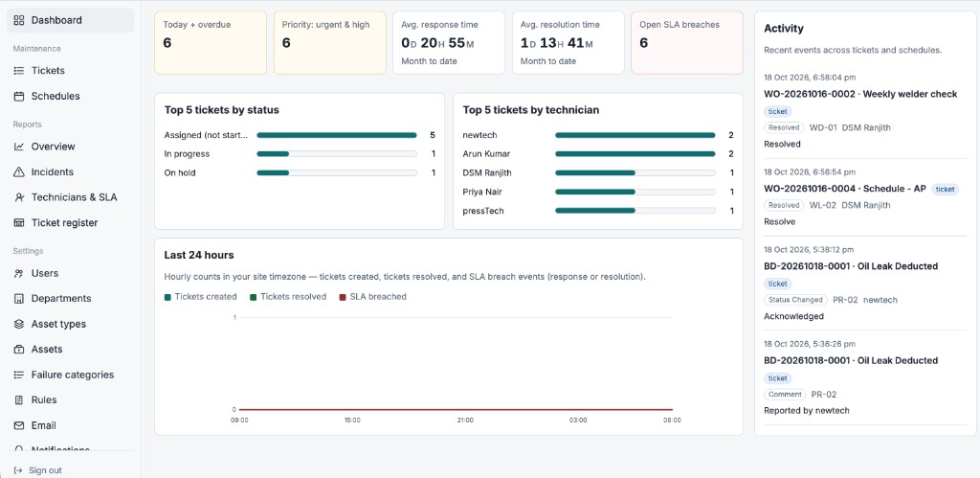Open Rules settings
The image size is (980, 478).
(70, 399)
